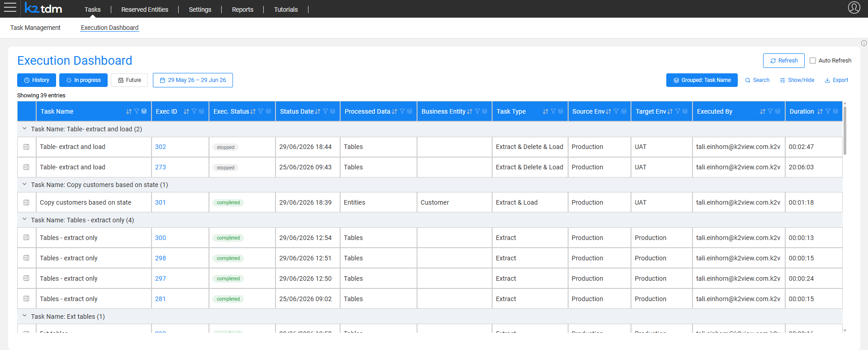Screen dimensions: 868x350
Task: Enable the Auto Refresh checkbox
Action: tap(812, 61)
